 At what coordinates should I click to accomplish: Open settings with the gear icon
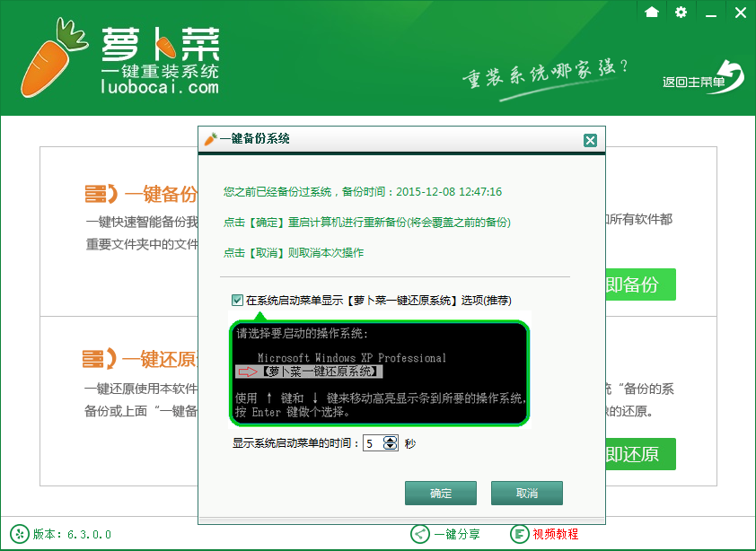tap(681, 12)
